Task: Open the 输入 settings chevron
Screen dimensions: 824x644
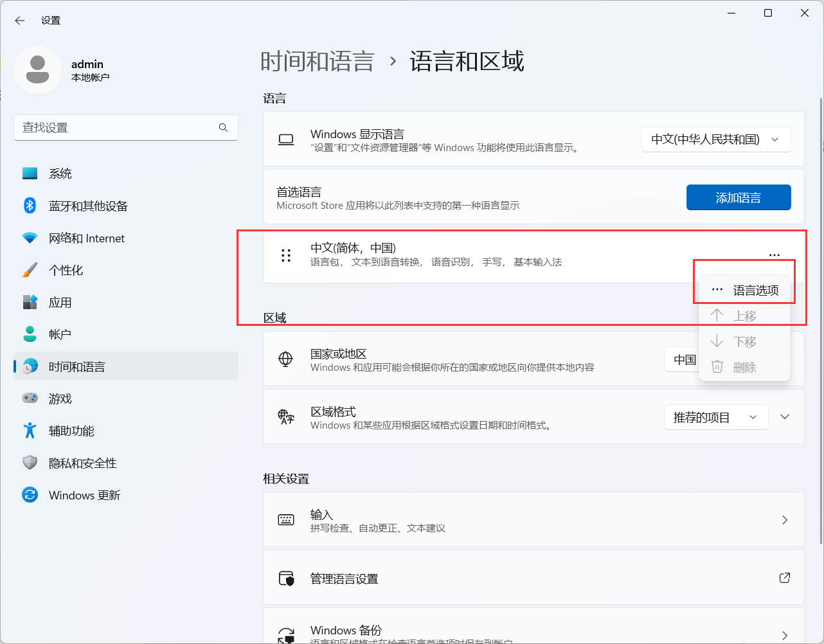Action: 785,519
